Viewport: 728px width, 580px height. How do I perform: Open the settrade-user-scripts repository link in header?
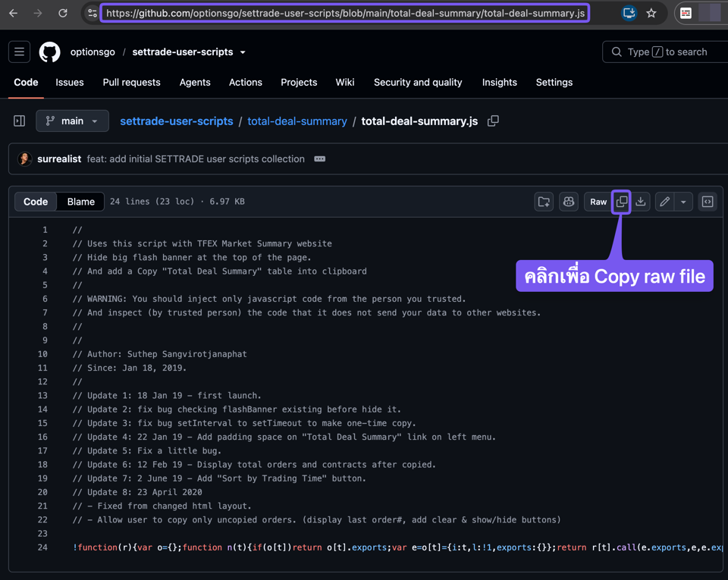(183, 52)
